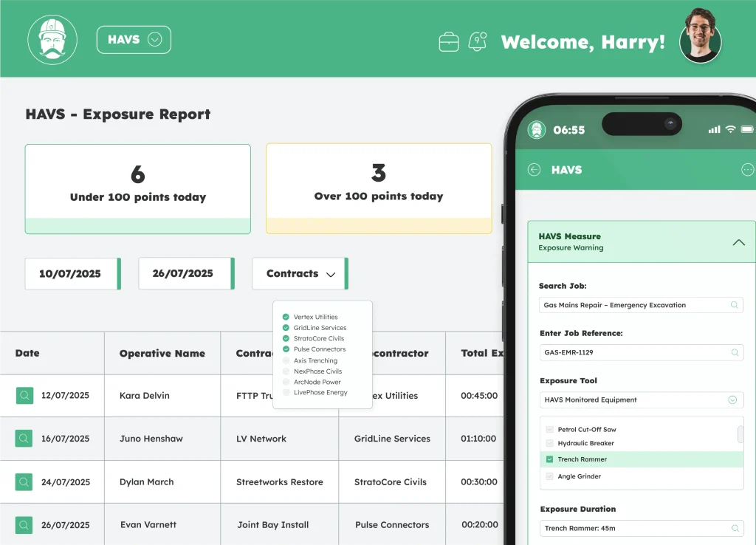
Task: Click the Streetworks Restore cell
Action: click(x=280, y=481)
